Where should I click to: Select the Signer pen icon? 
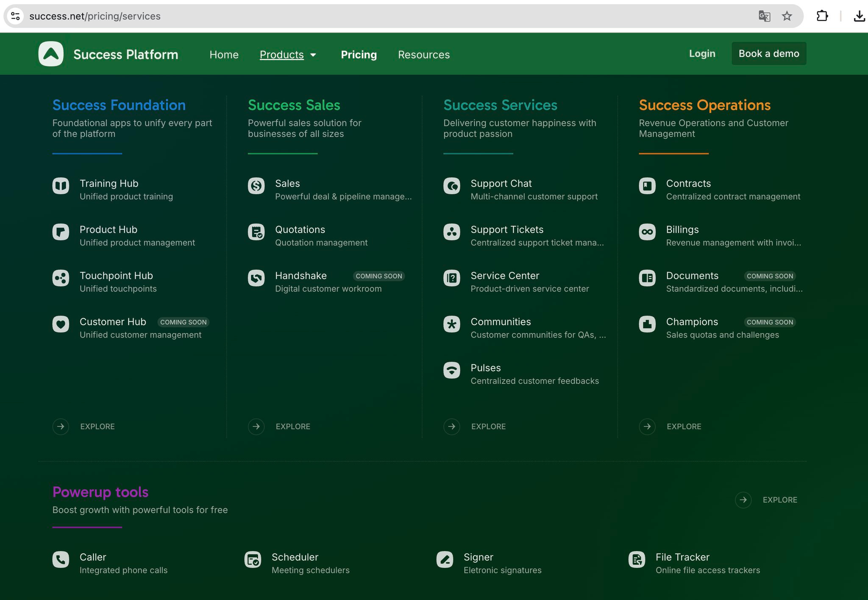[445, 559]
